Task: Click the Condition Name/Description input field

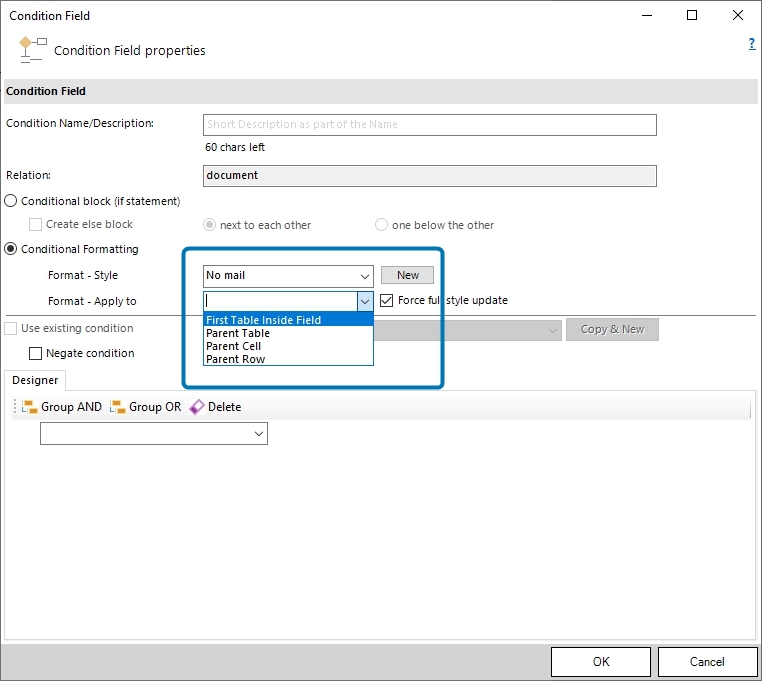Action: pyautogui.click(x=430, y=125)
